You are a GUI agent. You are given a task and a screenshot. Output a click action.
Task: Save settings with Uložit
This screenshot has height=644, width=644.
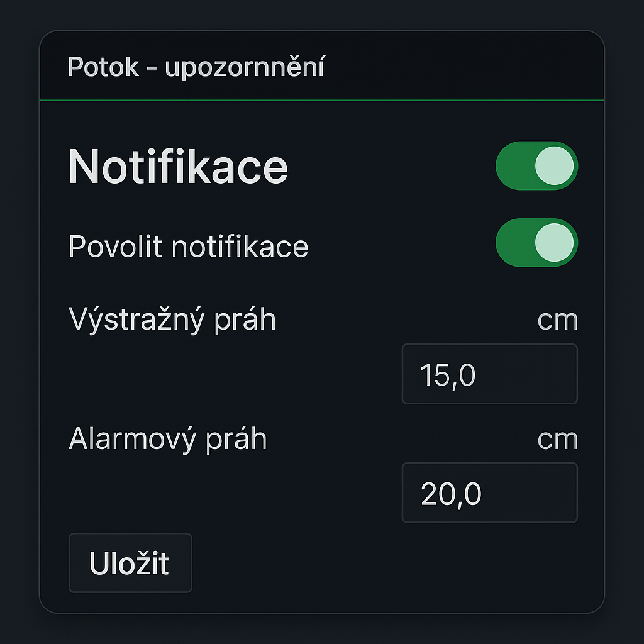click(130, 562)
